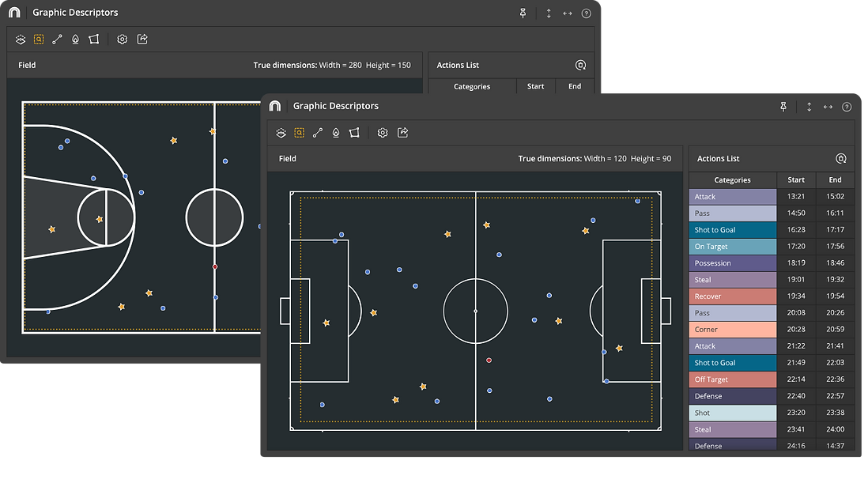The height and width of the screenshot is (487, 868).
Task: Choose the line connector tool in soccer window
Action: click(x=318, y=133)
